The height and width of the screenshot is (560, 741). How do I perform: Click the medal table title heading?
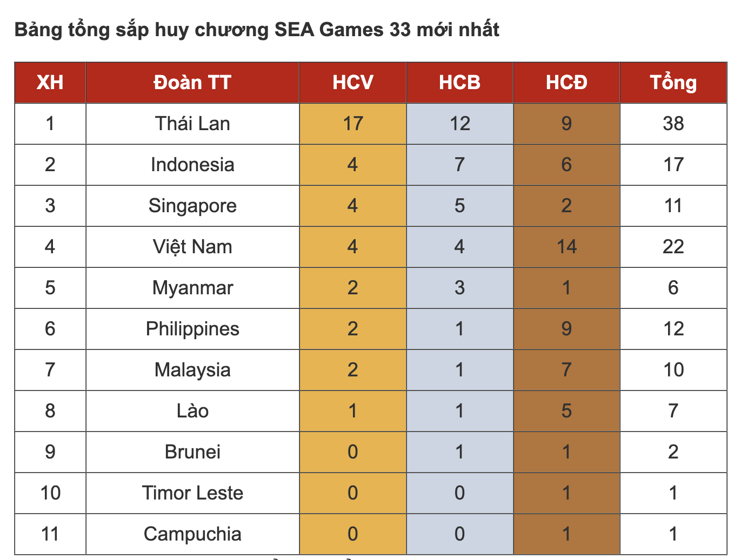[x=257, y=30]
